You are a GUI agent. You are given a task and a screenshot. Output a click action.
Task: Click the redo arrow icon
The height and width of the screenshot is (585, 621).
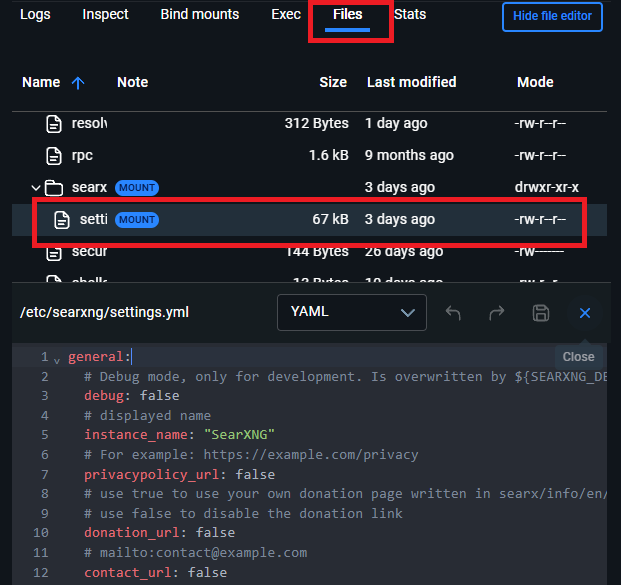point(497,313)
